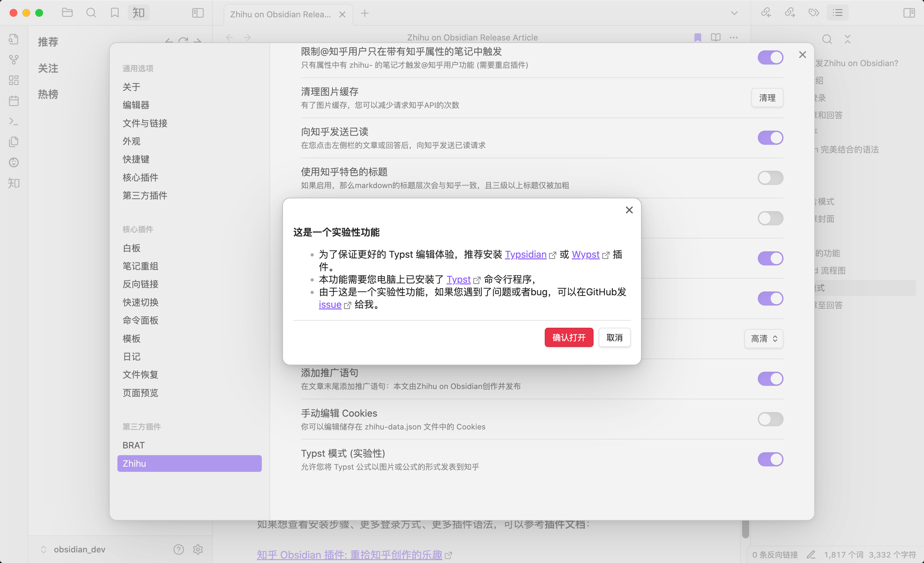The image size is (924, 563).
Task: Open BRAT plugin settings section
Action: (x=133, y=445)
